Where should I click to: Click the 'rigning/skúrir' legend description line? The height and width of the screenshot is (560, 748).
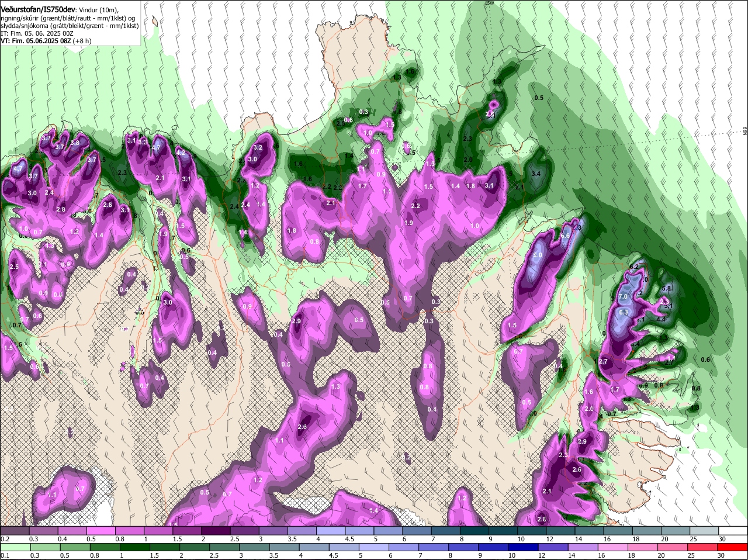[x=68, y=18]
